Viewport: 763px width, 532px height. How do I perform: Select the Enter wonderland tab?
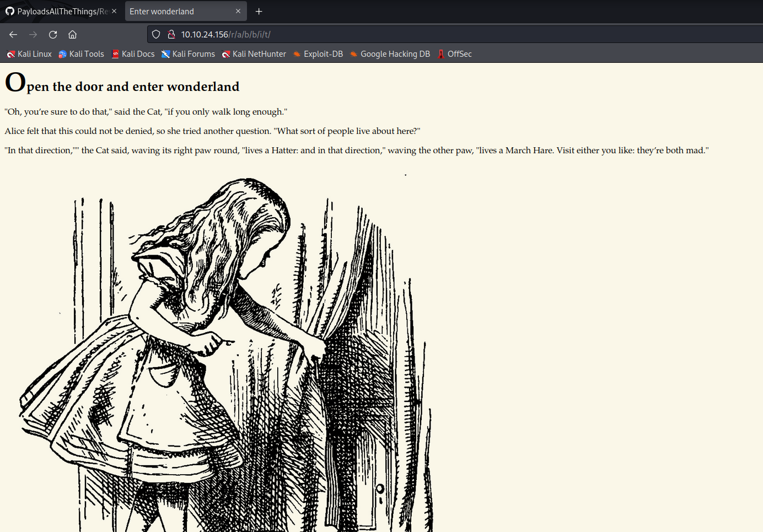click(x=176, y=11)
